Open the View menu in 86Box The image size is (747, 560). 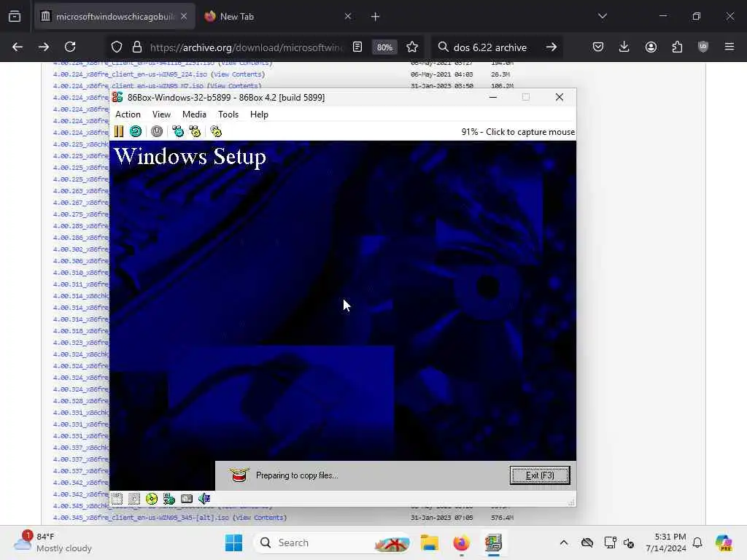[x=161, y=114]
